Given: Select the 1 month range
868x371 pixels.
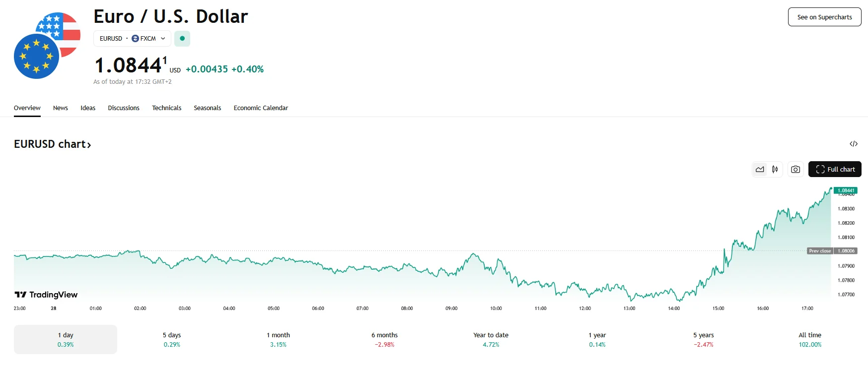Looking at the screenshot, I should tap(278, 339).
